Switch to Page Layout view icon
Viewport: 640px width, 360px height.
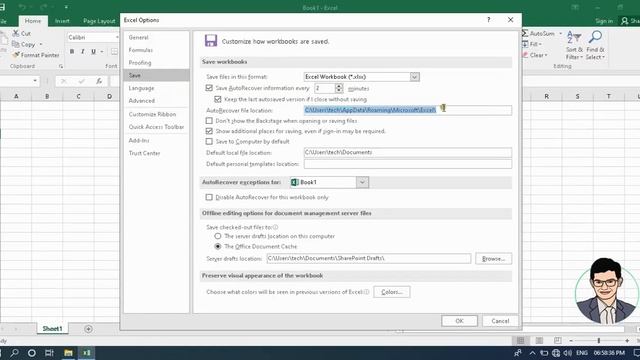[x=539, y=340]
